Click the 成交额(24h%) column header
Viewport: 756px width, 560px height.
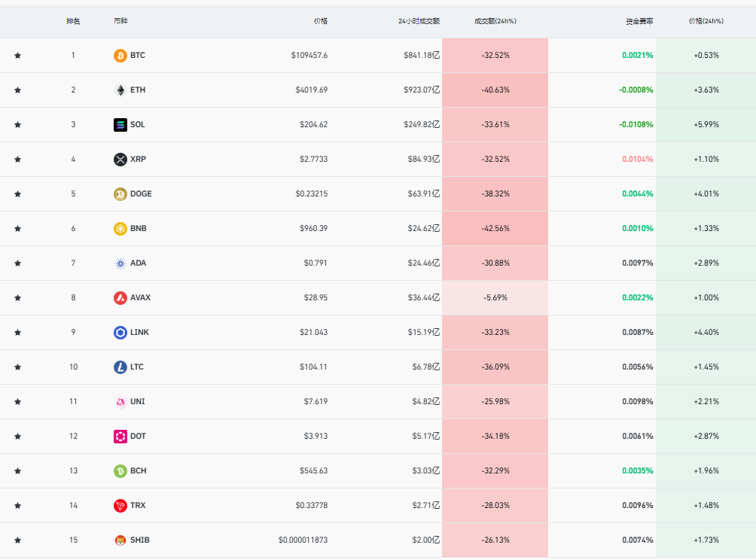(495, 21)
